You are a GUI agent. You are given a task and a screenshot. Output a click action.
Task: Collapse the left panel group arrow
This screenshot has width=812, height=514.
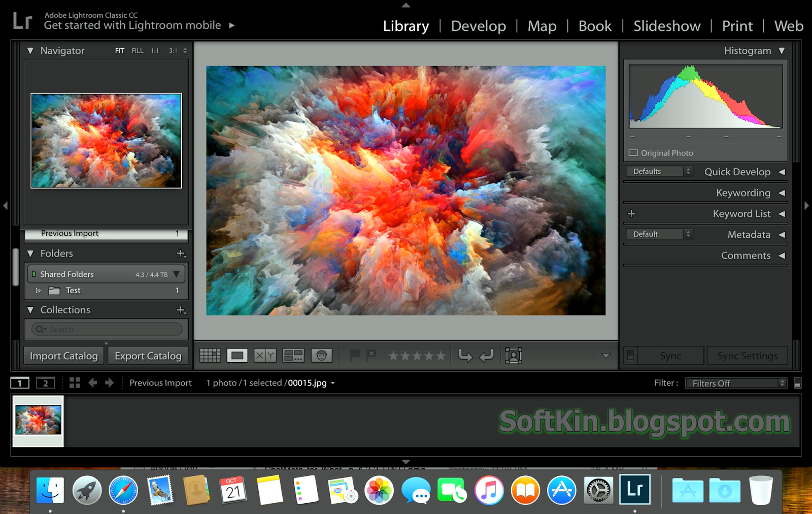click(x=5, y=206)
